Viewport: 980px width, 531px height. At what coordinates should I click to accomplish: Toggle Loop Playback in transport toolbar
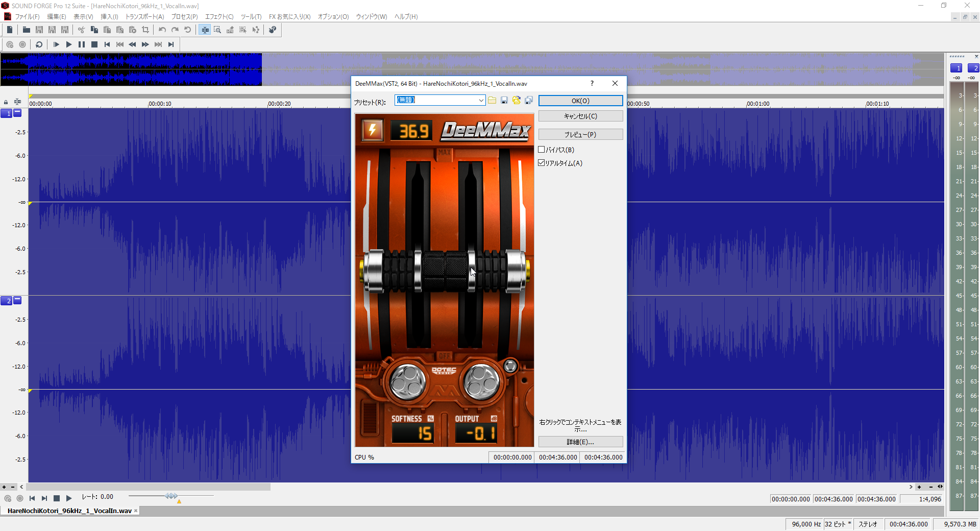pos(39,44)
